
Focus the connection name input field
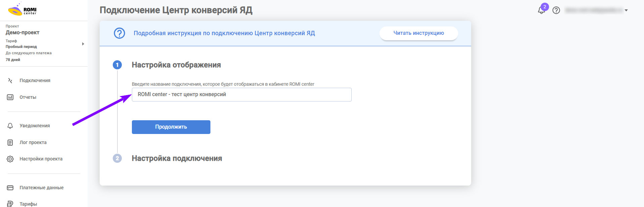click(x=242, y=94)
